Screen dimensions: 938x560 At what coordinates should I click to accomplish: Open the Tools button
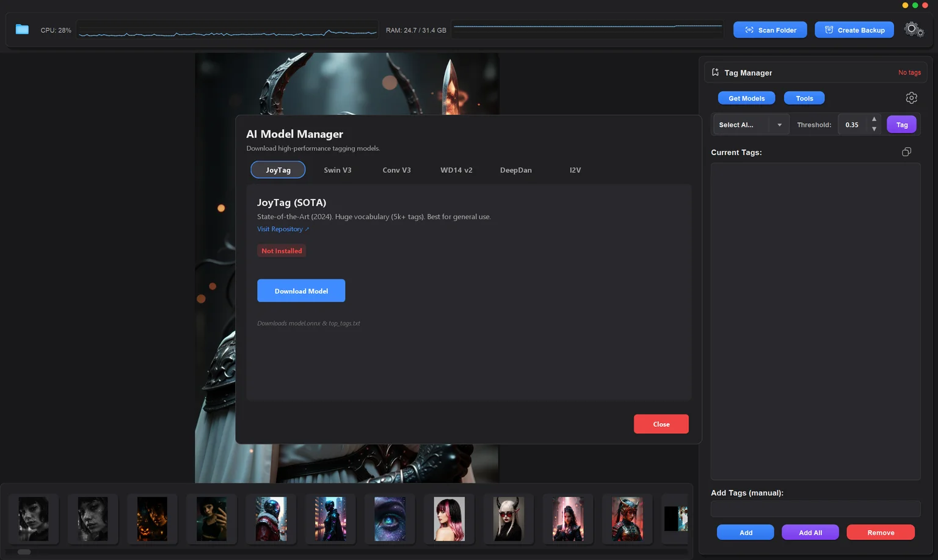coord(804,98)
